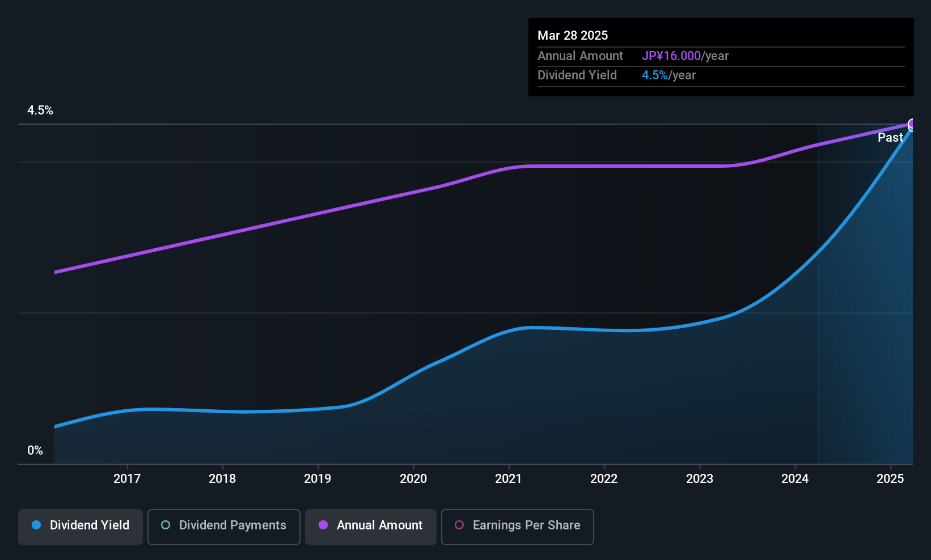Toggle the Annual Amount legend button
This screenshot has height=560, width=931.
(x=370, y=526)
